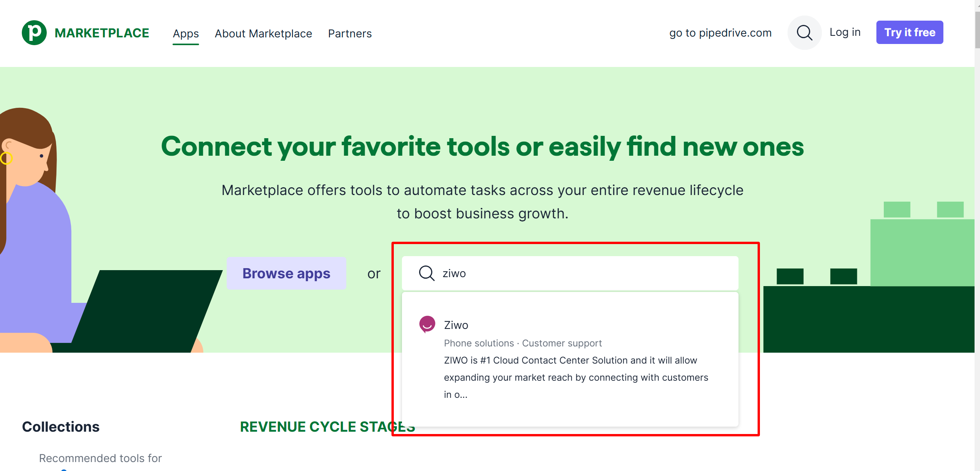Click the header search magnifier icon
The height and width of the screenshot is (471, 980).
pyautogui.click(x=804, y=33)
